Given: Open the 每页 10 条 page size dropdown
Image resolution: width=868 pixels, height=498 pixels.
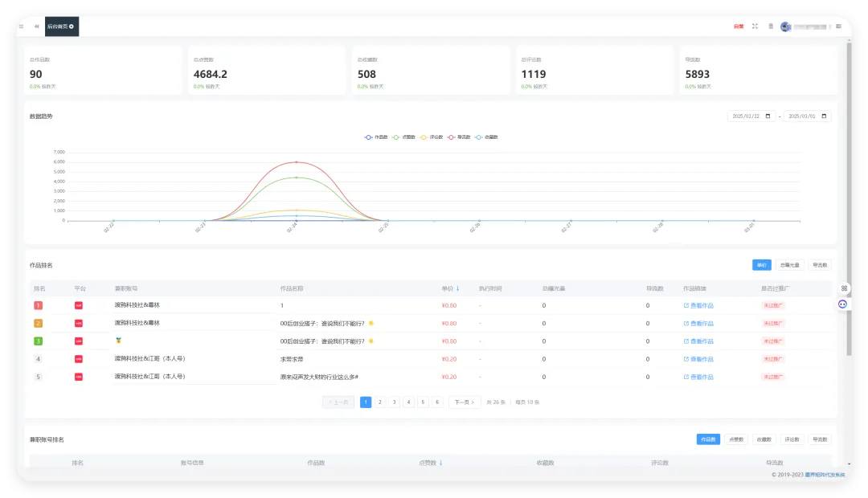Looking at the screenshot, I should coord(527,402).
